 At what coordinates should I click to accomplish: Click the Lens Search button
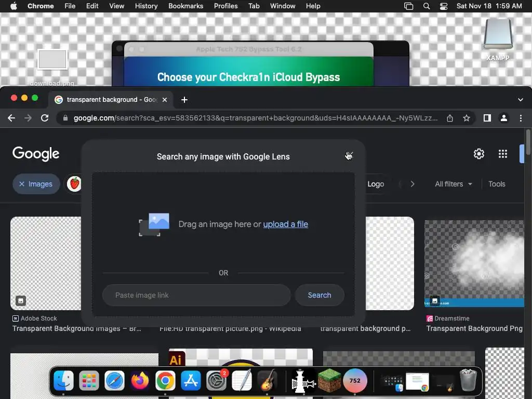(320, 295)
